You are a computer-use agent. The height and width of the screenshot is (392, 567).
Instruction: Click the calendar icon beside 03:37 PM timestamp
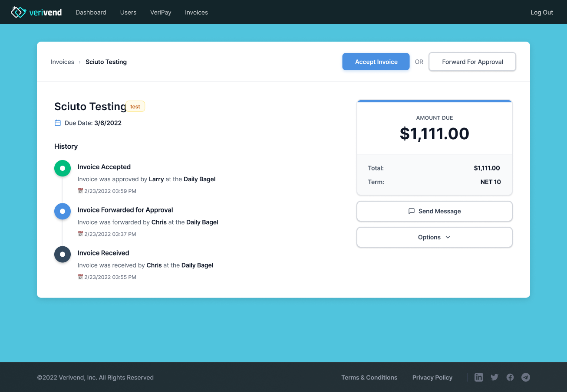80,234
